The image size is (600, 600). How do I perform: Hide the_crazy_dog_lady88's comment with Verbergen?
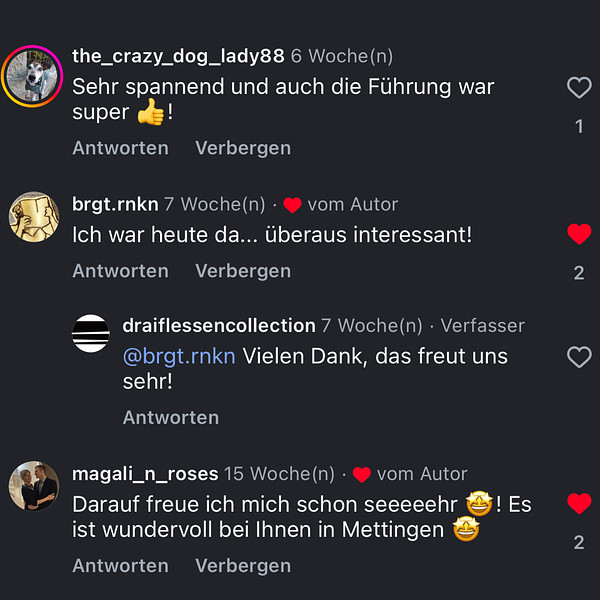(x=243, y=148)
